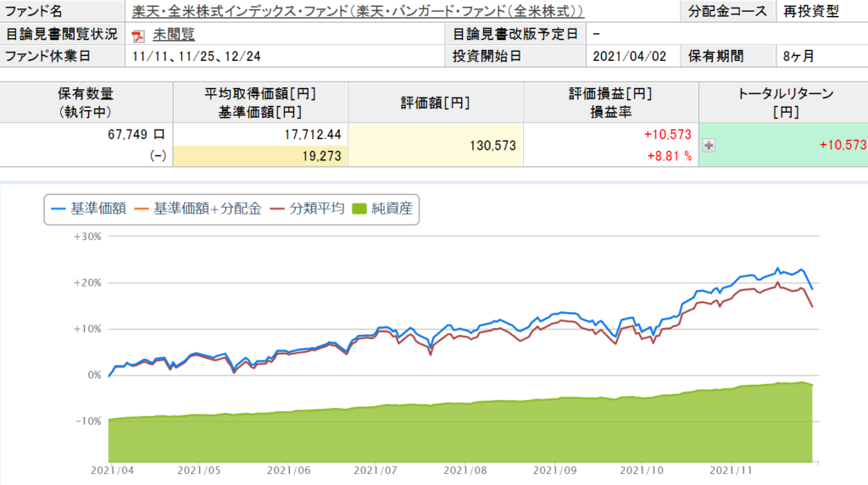Viewport: 868px width, 485px height.
Task: Open the 未閲覧 prospectus link
Action: click(x=174, y=34)
